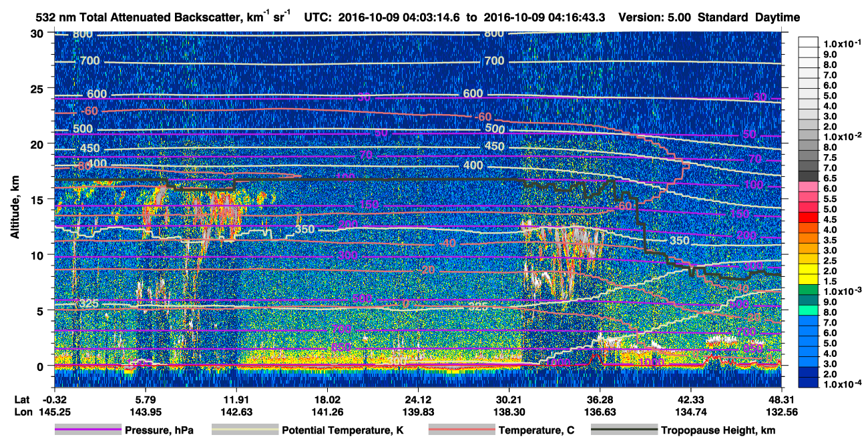Click the latitude value 24.12
Image resolution: width=868 pixels, height=445 pixels.
coord(418,399)
